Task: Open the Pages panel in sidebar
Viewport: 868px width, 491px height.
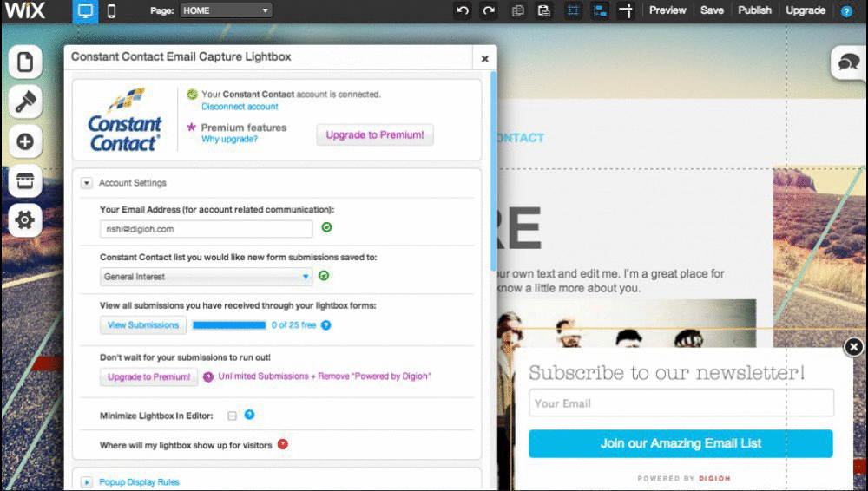Action: coord(25,62)
